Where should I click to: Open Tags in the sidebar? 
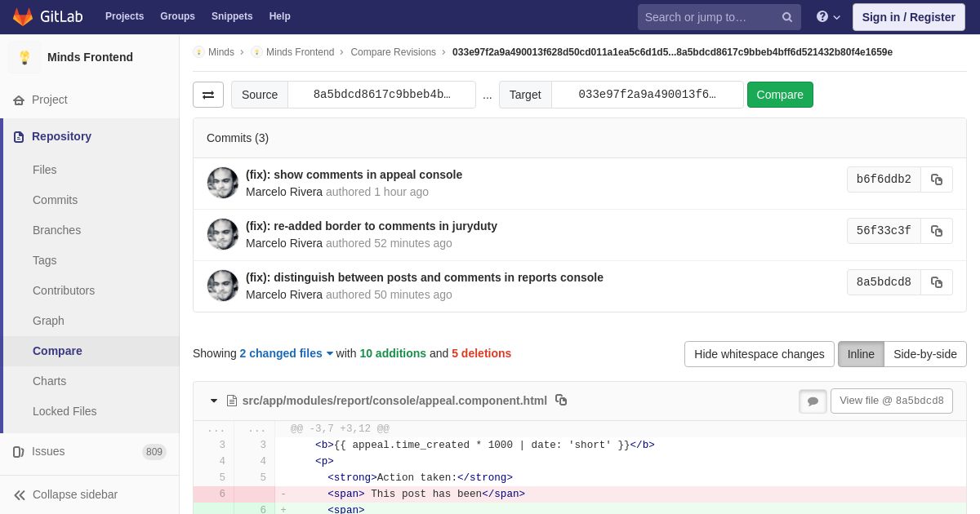click(45, 260)
